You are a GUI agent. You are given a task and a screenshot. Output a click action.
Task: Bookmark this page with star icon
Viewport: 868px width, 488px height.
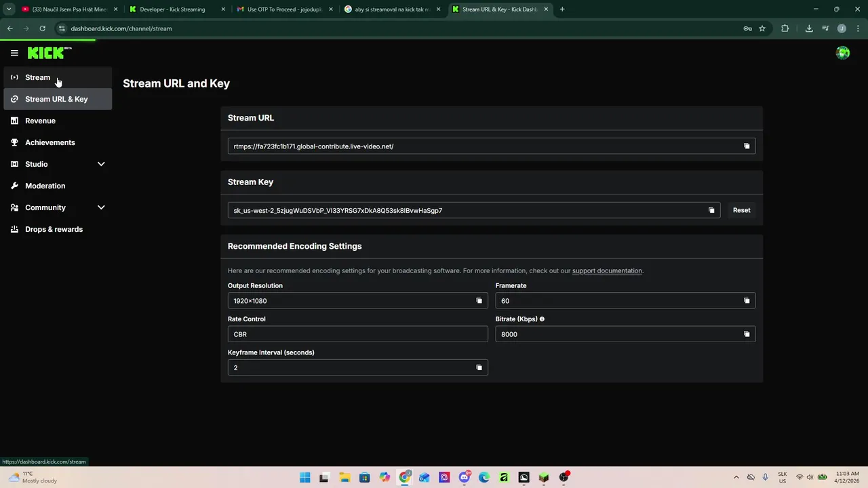pyautogui.click(x=762, y=28)
